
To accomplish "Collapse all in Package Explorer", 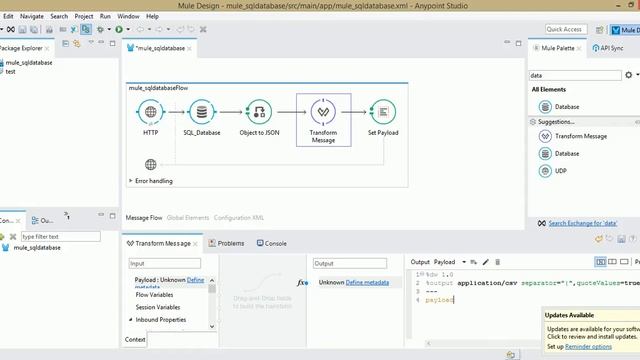I will coord(66,43).
